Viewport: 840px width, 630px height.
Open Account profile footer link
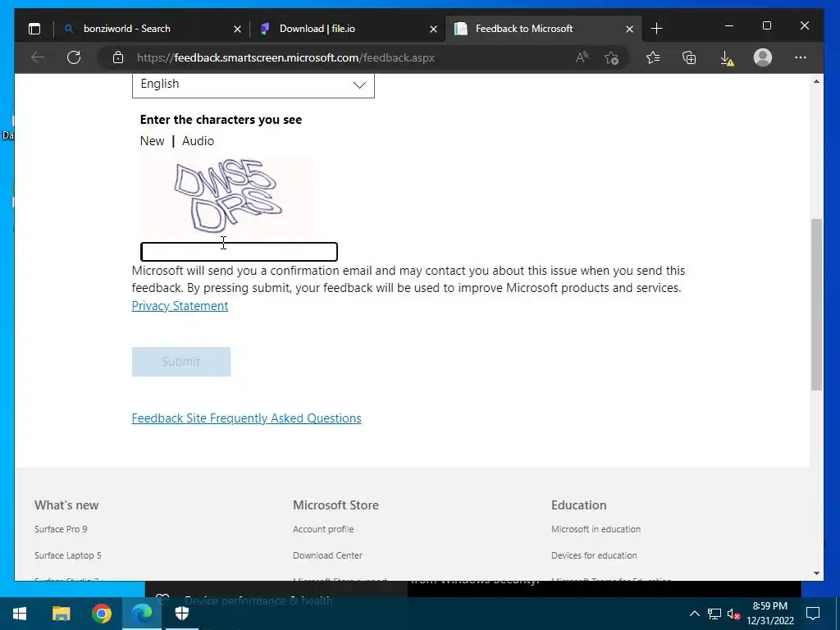point(323,529)
